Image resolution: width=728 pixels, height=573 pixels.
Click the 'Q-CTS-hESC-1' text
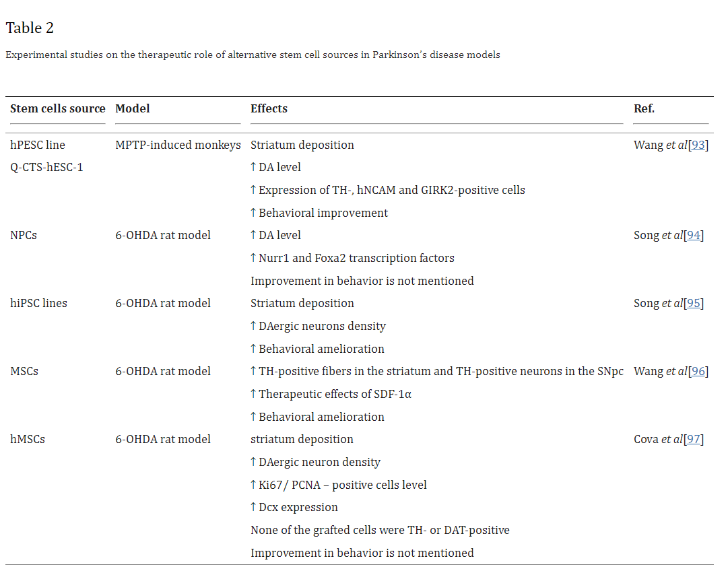[x=46, y=167]
